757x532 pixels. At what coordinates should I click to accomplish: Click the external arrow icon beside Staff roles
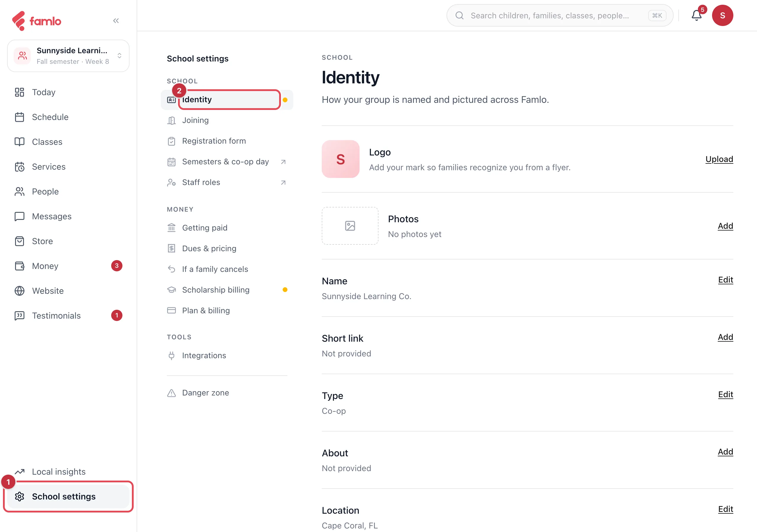click(x=283, y=183)
